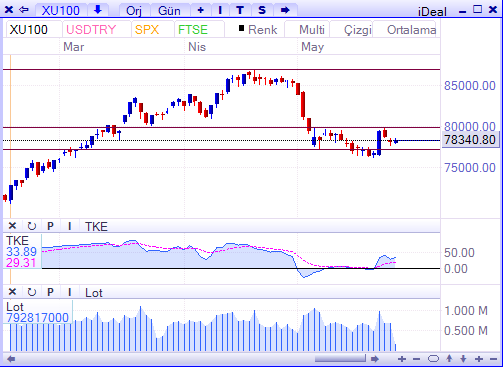This screenshot has width=503, height=367.
Task: Select the T tool in the toolbar
Action: [x=240, y=10]
